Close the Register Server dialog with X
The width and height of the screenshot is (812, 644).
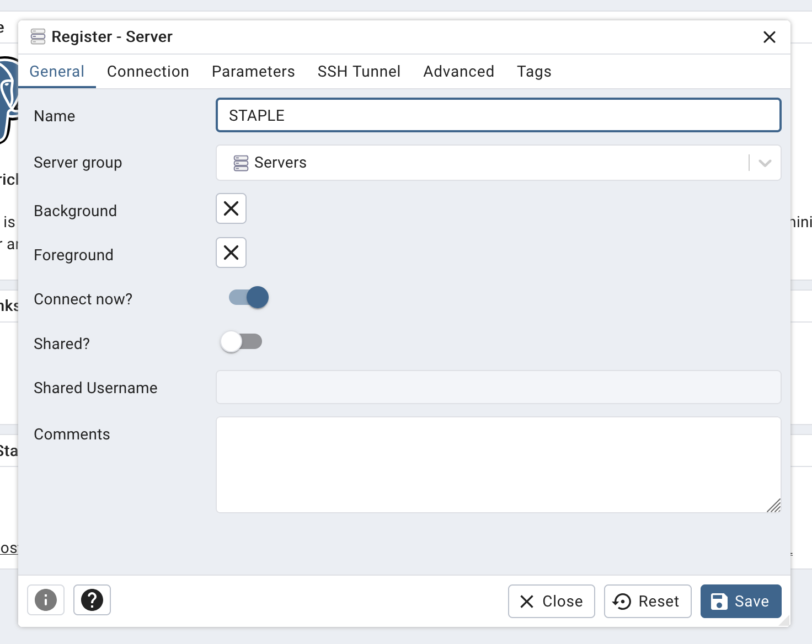click(x=769, y=37)
